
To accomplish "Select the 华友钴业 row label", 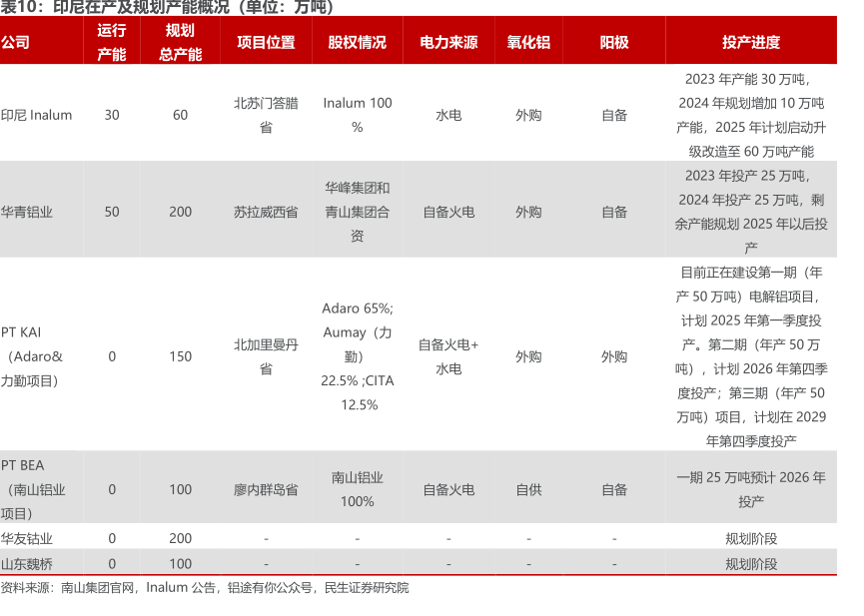I will [27, 538].
